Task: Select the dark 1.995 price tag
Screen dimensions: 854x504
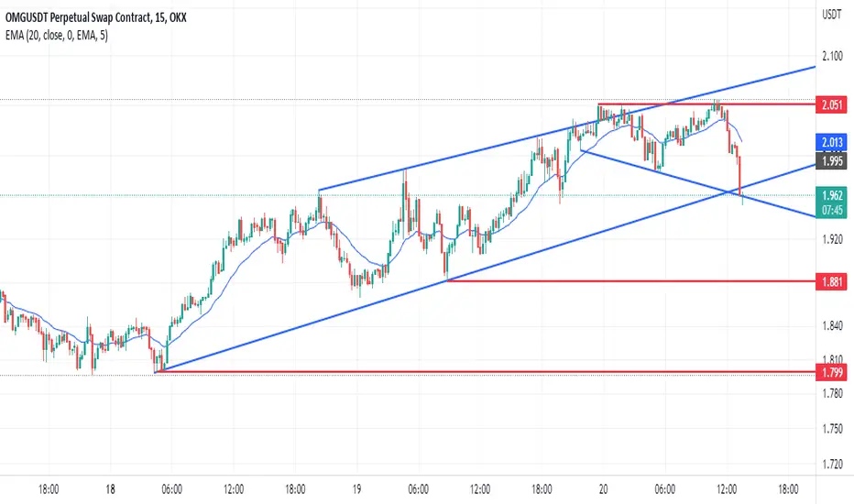Action: pyautogui.click(x=831, y=160)
